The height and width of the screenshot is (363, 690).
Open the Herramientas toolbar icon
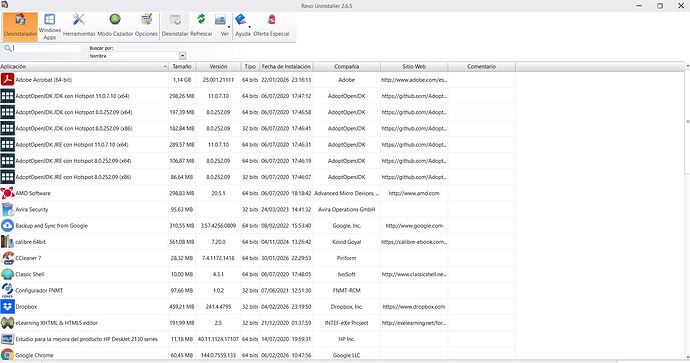[79, 26]
